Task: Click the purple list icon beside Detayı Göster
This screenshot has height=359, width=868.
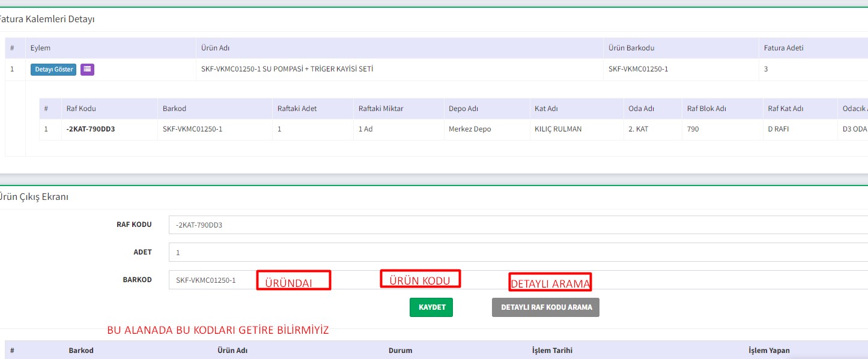Action: tap(87, 70)
